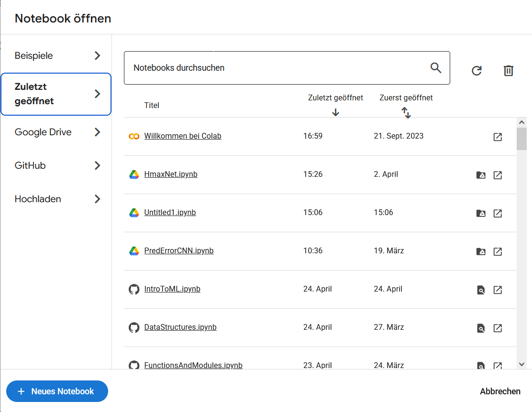Sort by Zuerst geöffnet arrows
This screenshot has width=532, height=412.
click(x=406, y=113)
